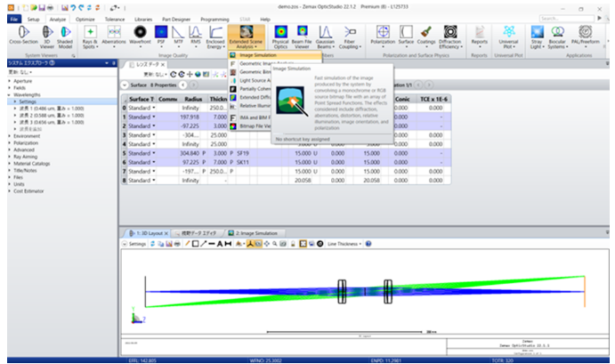Select Image Simulation menu entry
The image size is (615, 364).
click(x=274, y=55)
